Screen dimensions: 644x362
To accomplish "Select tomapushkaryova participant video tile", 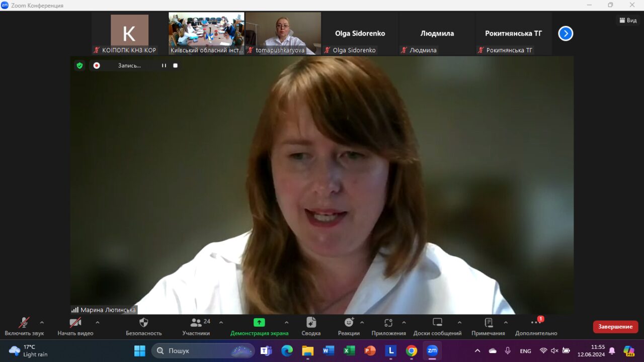I will (283, 33).
